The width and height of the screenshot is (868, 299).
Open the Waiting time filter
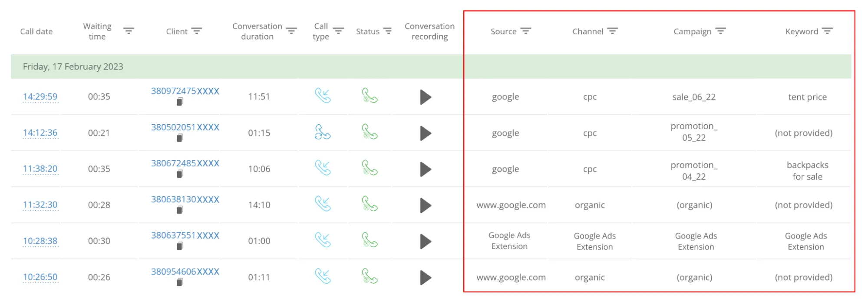pyautogui.click(x=129, y=31)
